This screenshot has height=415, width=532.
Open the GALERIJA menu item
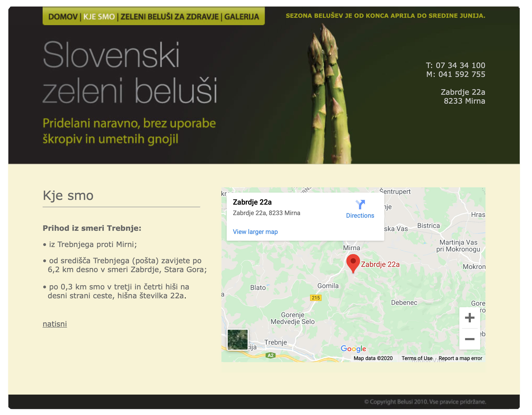(x=242, y=17)
